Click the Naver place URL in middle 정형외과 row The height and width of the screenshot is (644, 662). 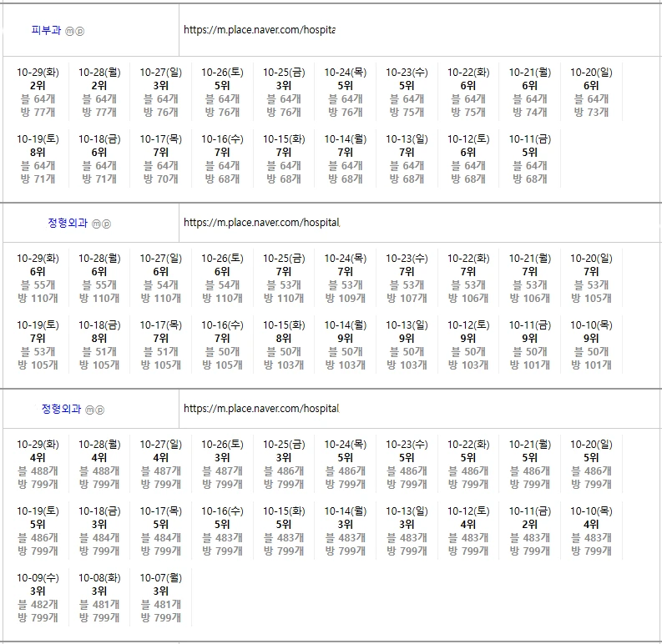(261, 223)
